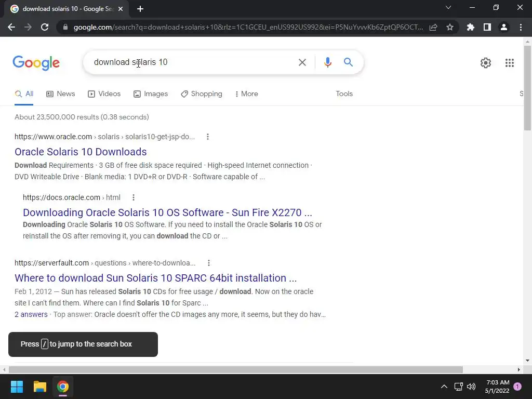Image resolution: width=532 pixels, height=399 pixels.
Task: View site information lock icon
Action: tap(65, 27)
